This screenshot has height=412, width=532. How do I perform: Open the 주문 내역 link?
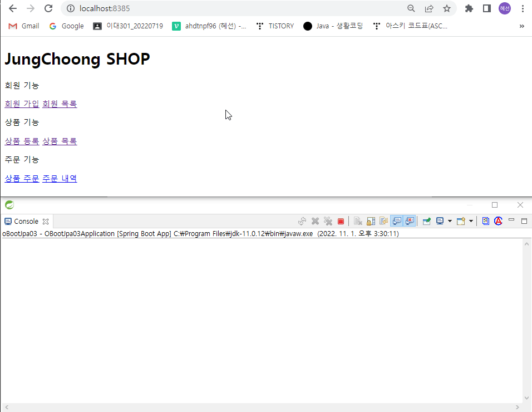tap(60, 179)
